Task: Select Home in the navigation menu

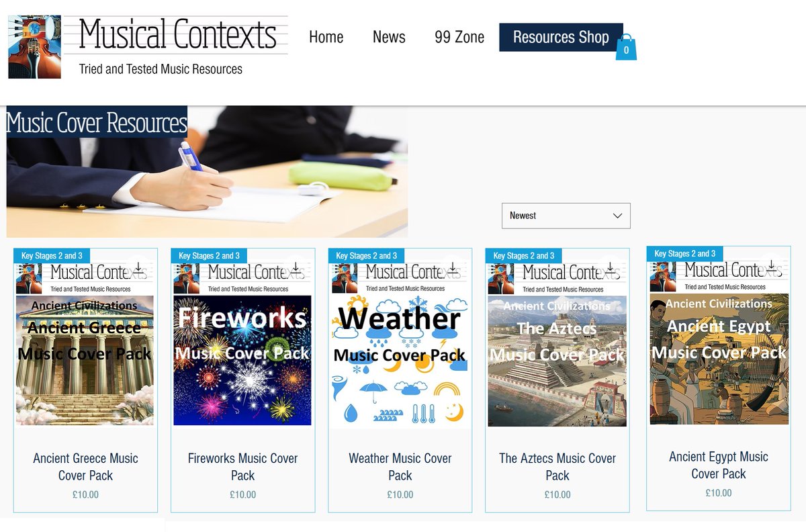Action: click(326, 37)
